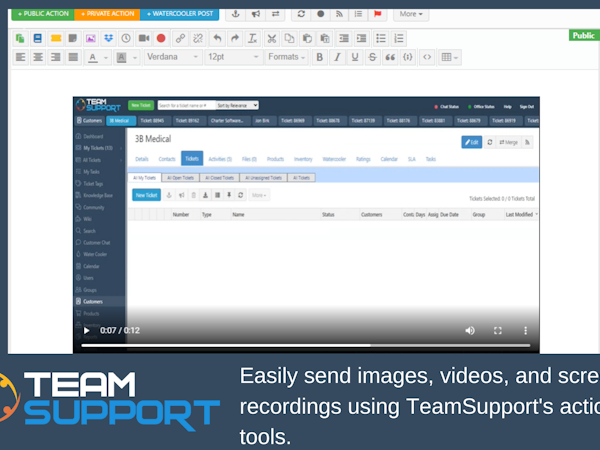Click the orange Private Action button
Viewport: 600px width, 450px height.
tap(107, 14)
